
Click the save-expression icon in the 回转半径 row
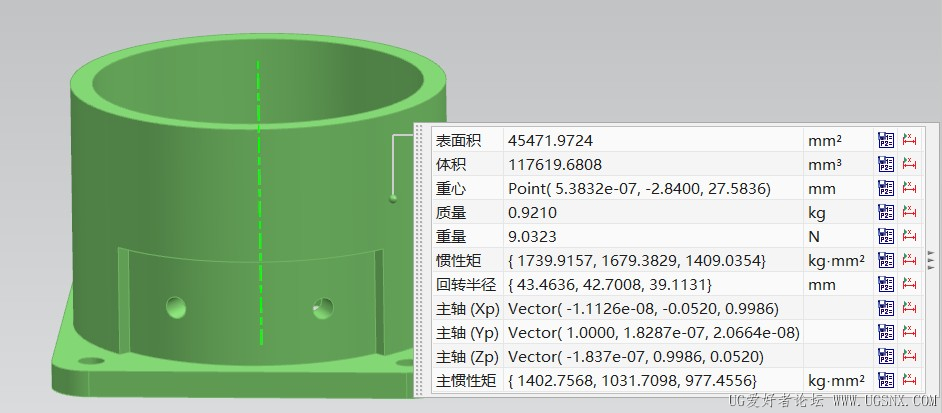(x=886, y=284)
